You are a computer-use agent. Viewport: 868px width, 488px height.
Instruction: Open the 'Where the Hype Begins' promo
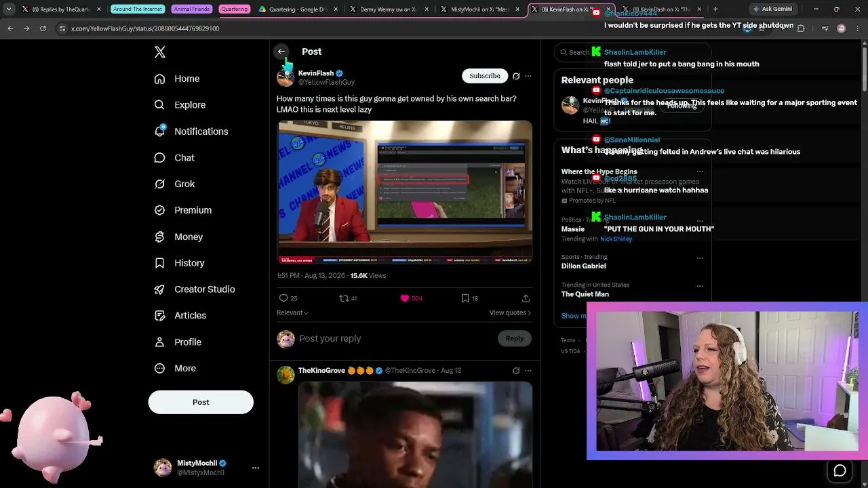[x=599, y=171]
